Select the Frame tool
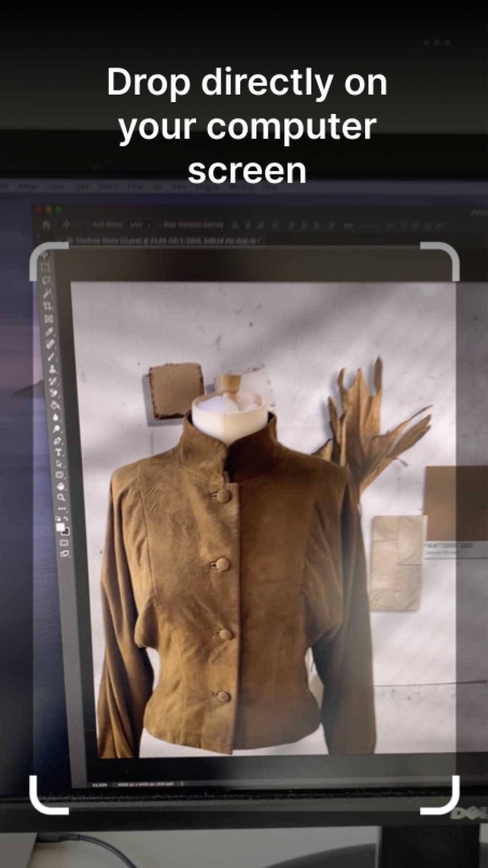Image resolution: width=488 pixels, height=868 pixels. [48, 319]
